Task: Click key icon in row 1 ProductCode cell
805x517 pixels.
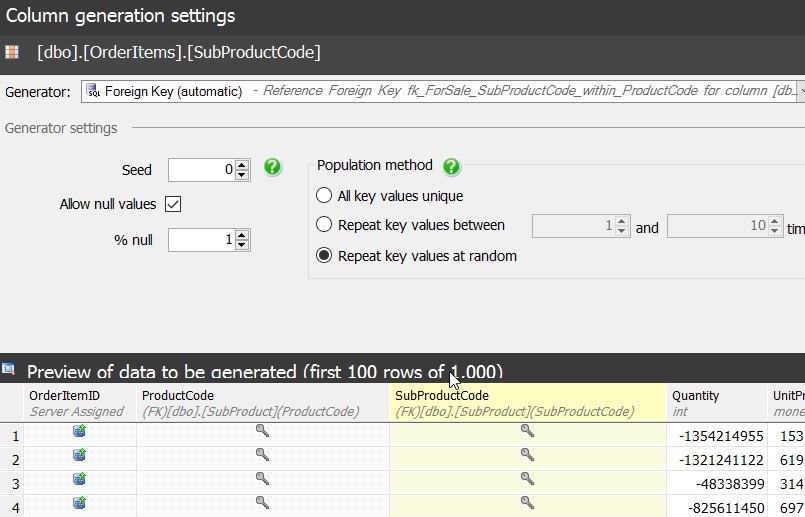Action: (262, 430)
